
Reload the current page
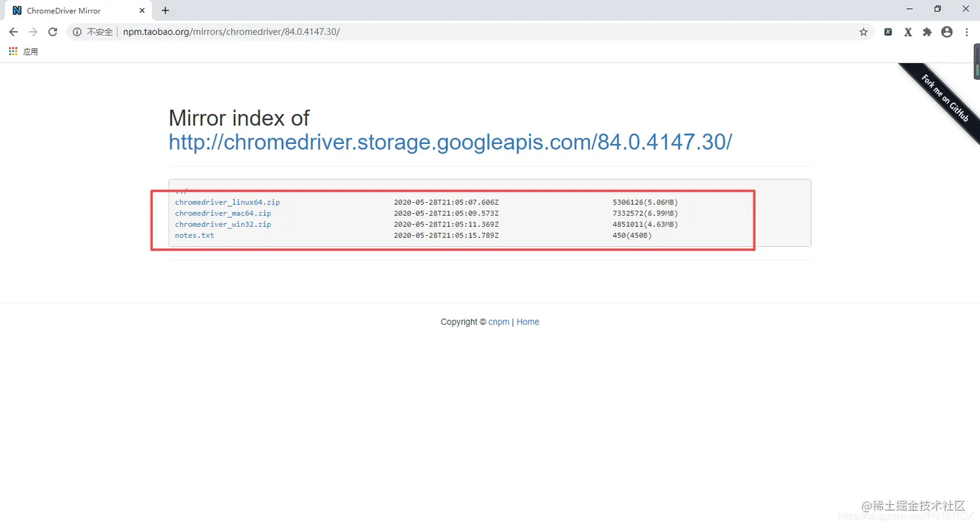pos(52,32)
